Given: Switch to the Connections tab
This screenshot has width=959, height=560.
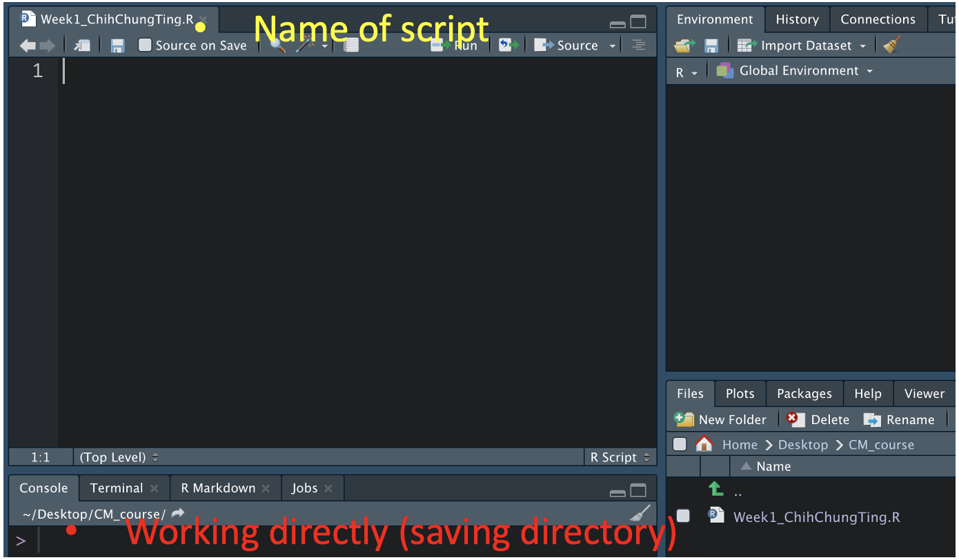Looking at the screenshot, I should (x=878, y=19).
